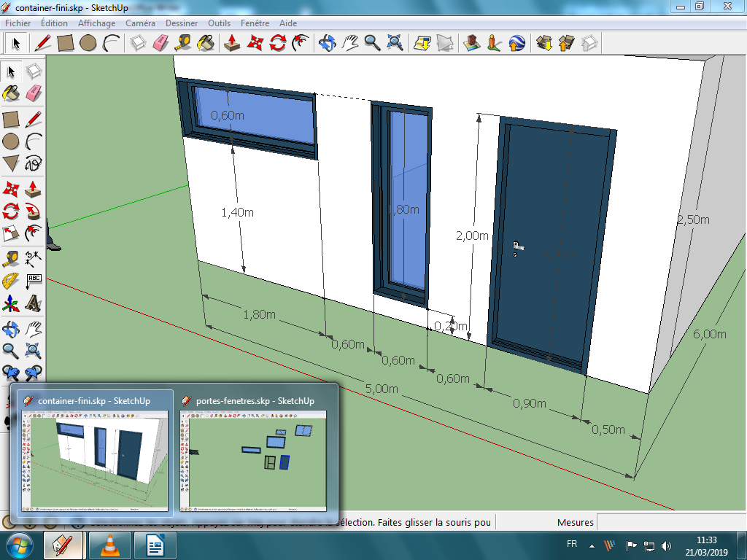Click the Mesures input box
747x560 pixels.
pos(671,522)
